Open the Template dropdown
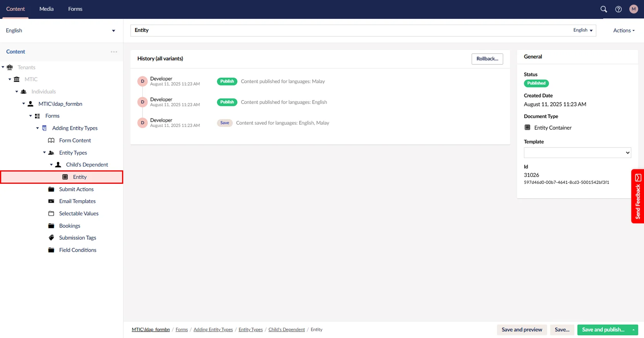Viewport: 644px width, 338px height. [x=577, y=153]
